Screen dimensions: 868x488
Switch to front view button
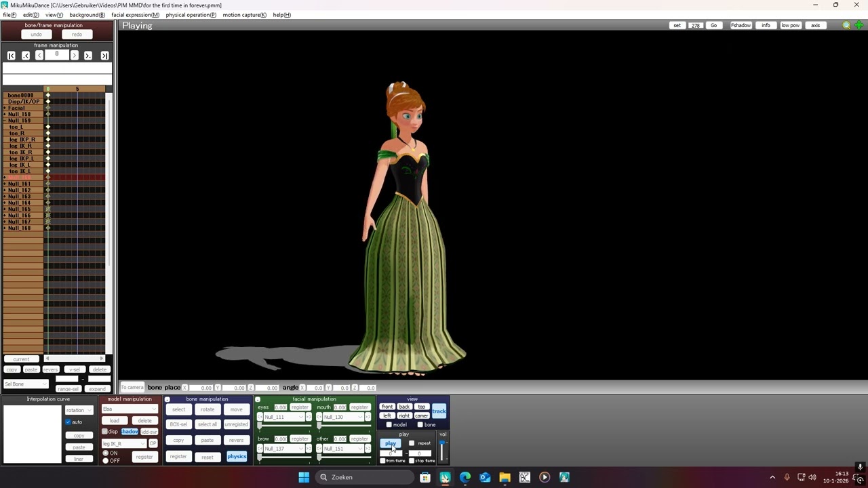(387, 407)
